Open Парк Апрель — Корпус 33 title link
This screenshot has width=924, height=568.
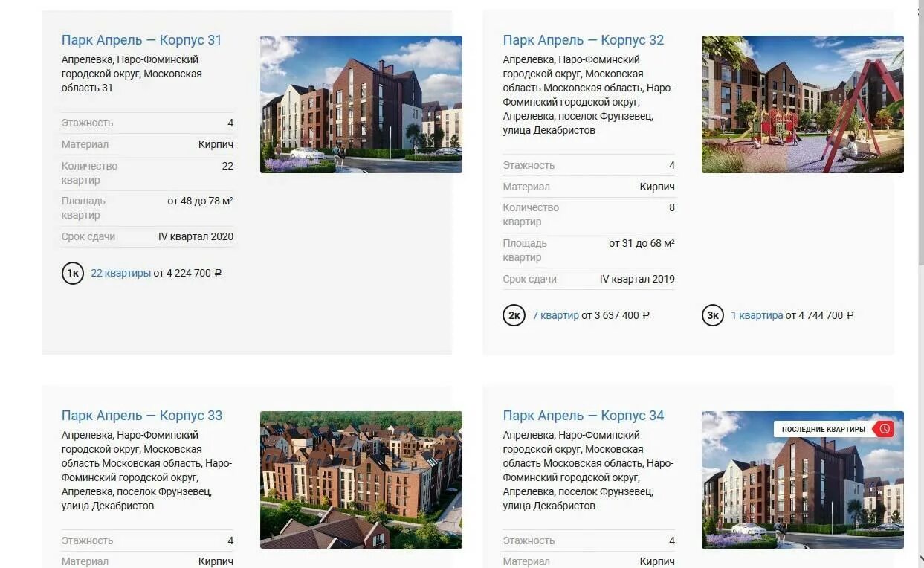pos(142,416)
